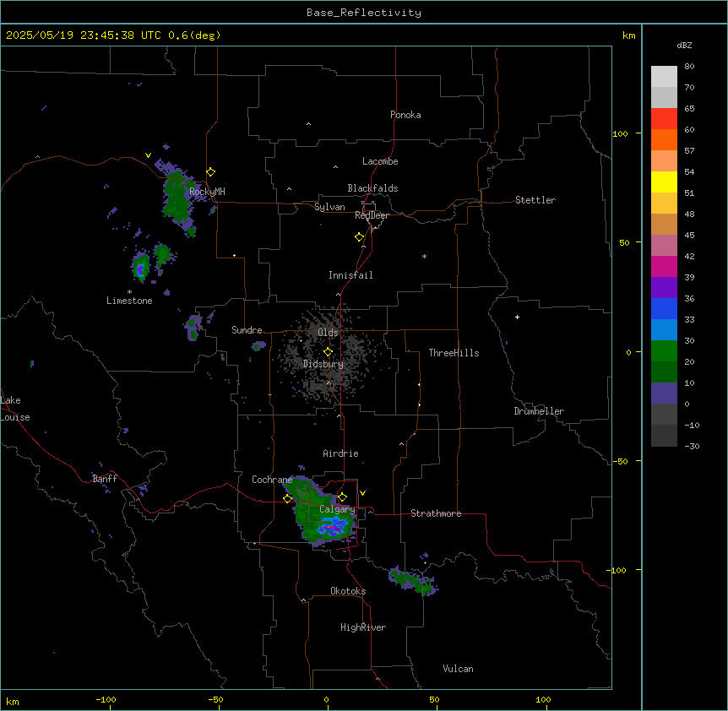The width and height of the screenshot is (728, 711).
Task: Click the Sylvan label
Action: pyautogui.click(x=329, y=207)
